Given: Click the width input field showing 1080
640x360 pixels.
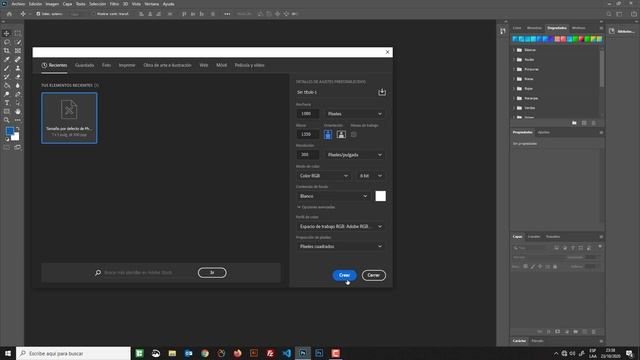Looking at the screenshot, I should click(x=307, y=114).
